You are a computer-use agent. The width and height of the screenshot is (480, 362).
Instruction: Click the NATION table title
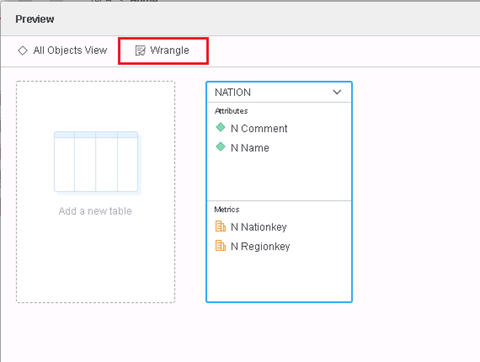tap(233, 92)
